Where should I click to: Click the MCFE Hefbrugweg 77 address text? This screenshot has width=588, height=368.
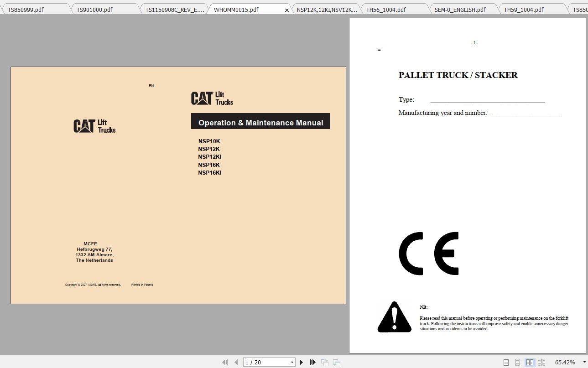coord(94,252)
